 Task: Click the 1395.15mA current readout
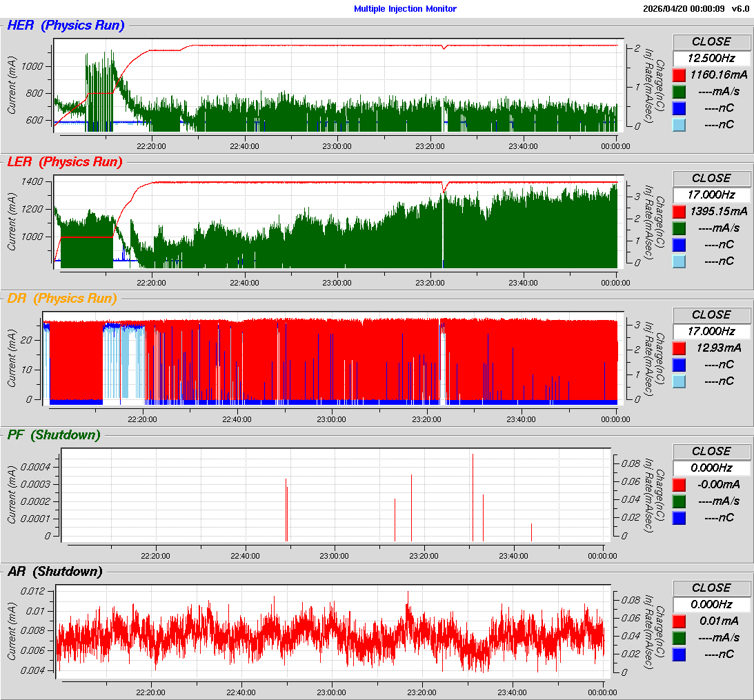719,212
